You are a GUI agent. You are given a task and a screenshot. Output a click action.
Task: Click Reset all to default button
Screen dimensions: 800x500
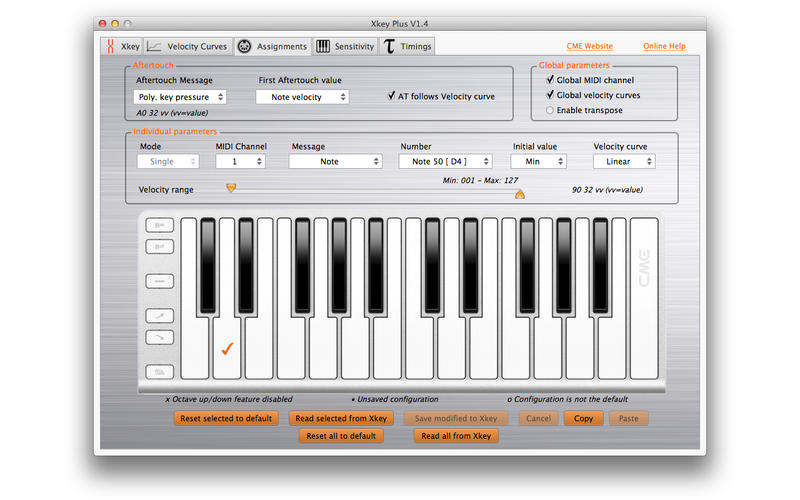click(341, 436)
